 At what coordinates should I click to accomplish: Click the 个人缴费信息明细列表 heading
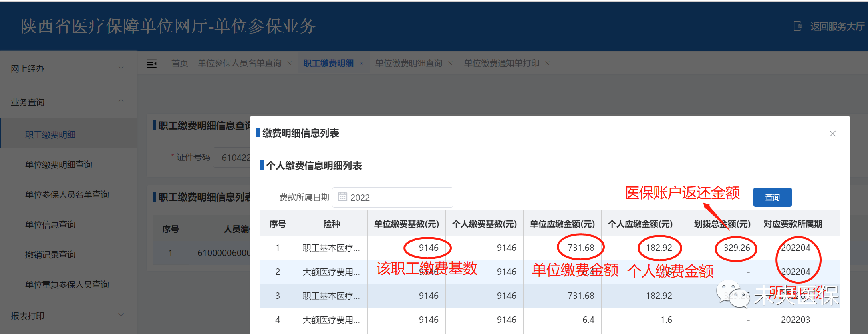pos(314,166)
